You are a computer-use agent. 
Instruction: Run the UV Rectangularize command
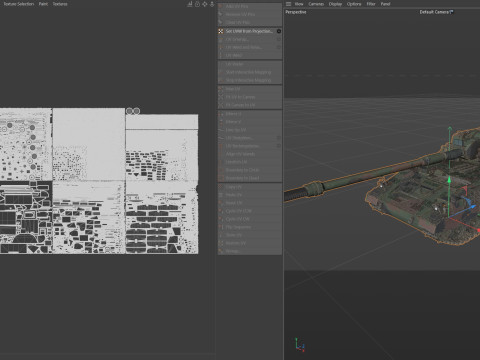coord(250,146)
